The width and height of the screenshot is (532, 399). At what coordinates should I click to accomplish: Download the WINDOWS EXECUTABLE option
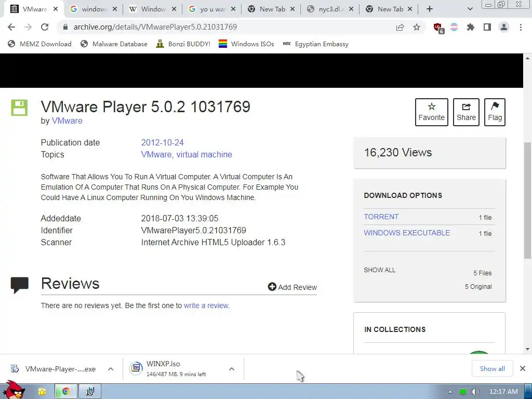click(407, 233)
